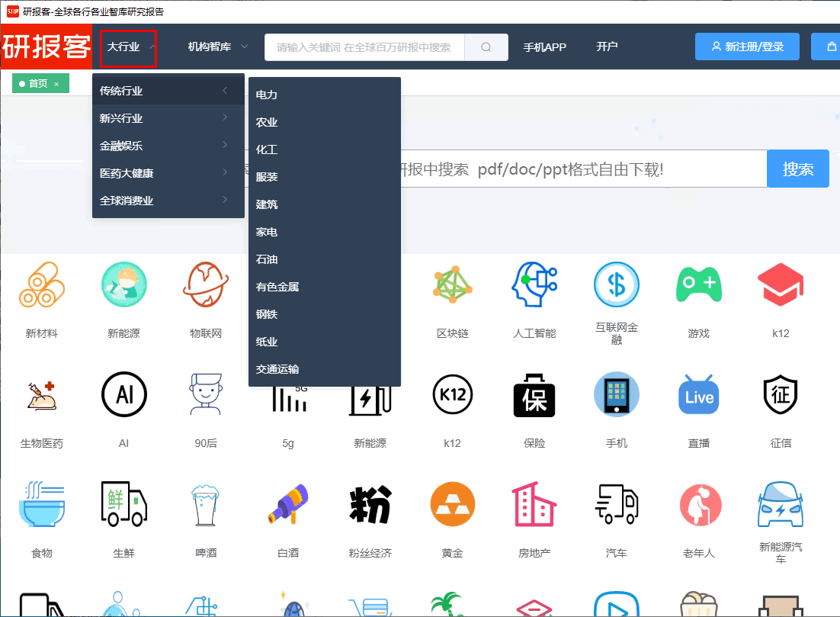Select the K12 circle icon
The image size is (840, 617).
point(453,394)
